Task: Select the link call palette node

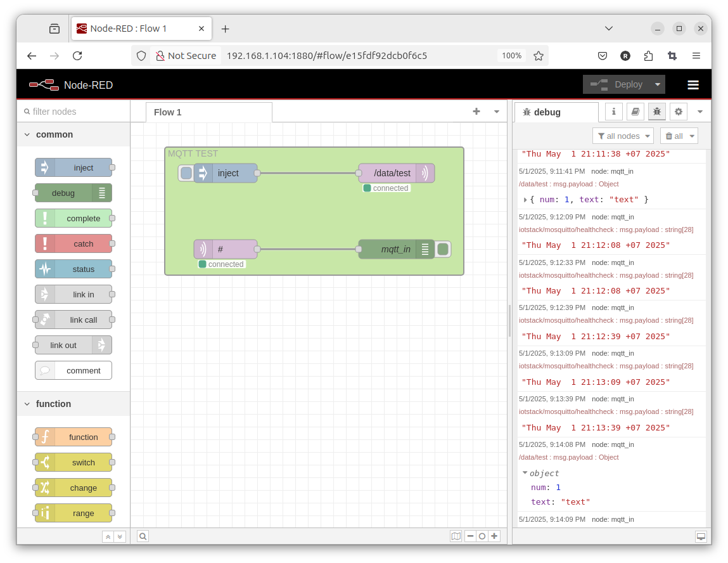Action: (73, 320)
